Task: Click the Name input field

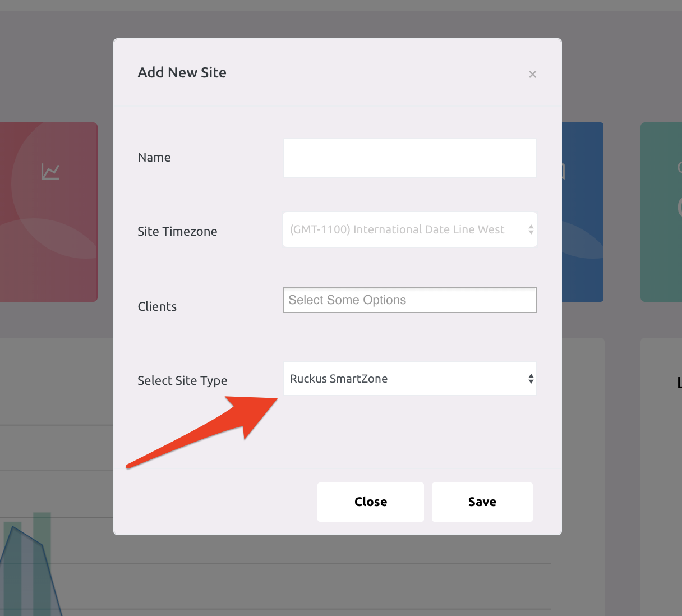Action: [x=410, y=158]
